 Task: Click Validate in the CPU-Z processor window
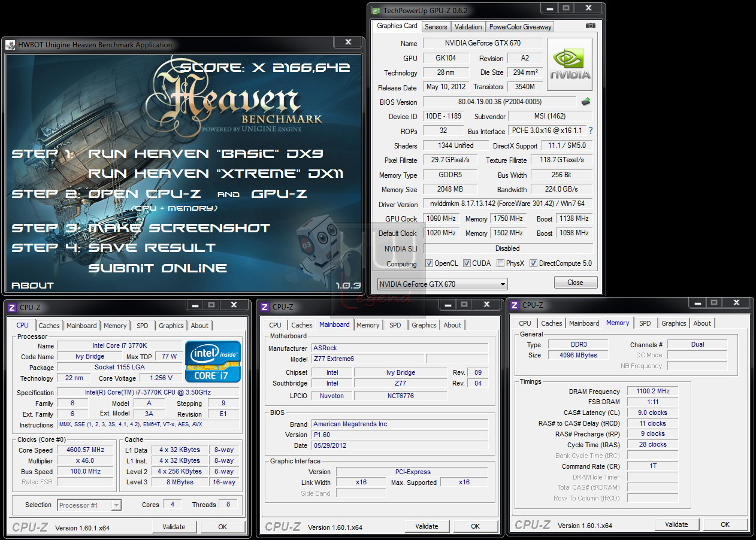pyautogui.click(x=174, y=527)
